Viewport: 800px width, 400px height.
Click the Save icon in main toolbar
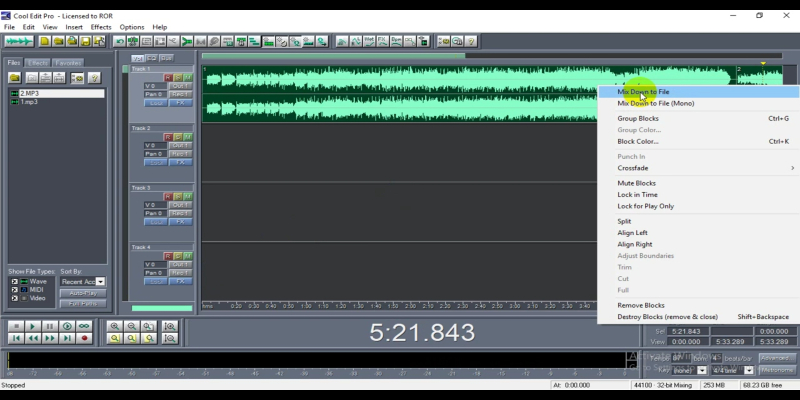coord(85,41)
